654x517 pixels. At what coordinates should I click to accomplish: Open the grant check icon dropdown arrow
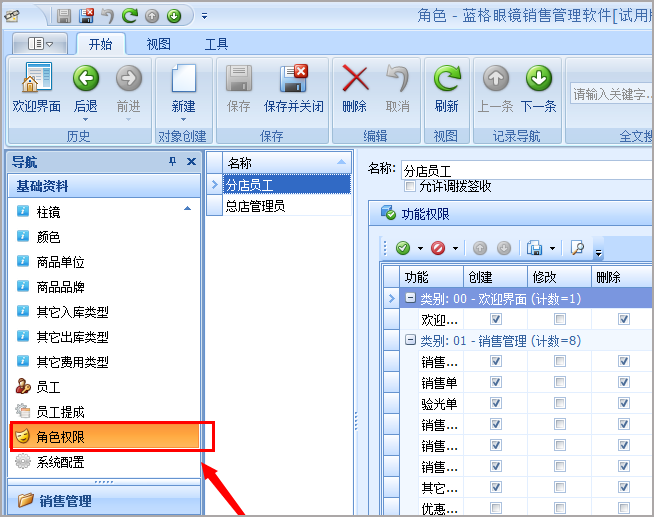pos(420,248)
